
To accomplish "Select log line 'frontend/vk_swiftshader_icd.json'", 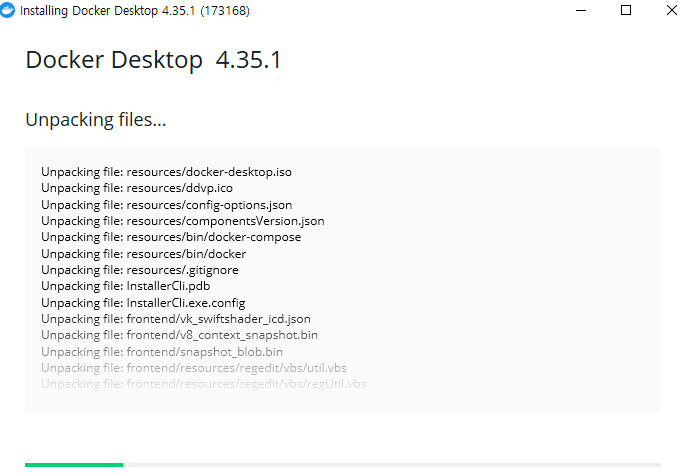I will [x=176, y=319].
